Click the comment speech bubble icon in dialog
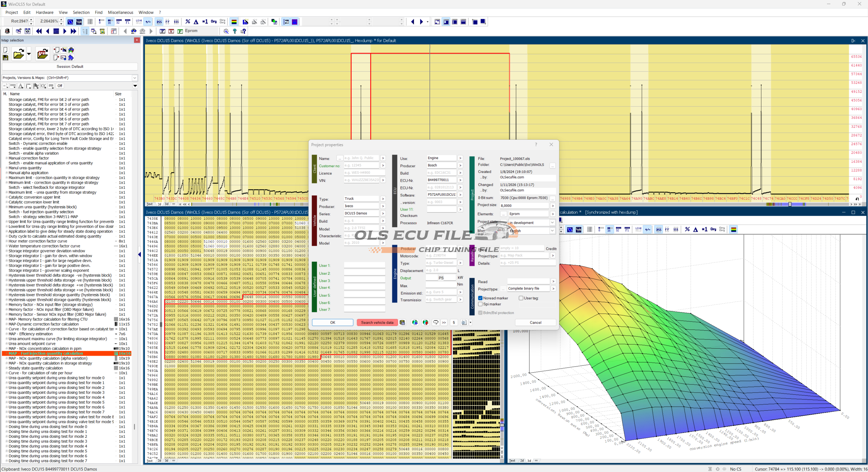Screen dimensions: 868x472 coord(436,322)
